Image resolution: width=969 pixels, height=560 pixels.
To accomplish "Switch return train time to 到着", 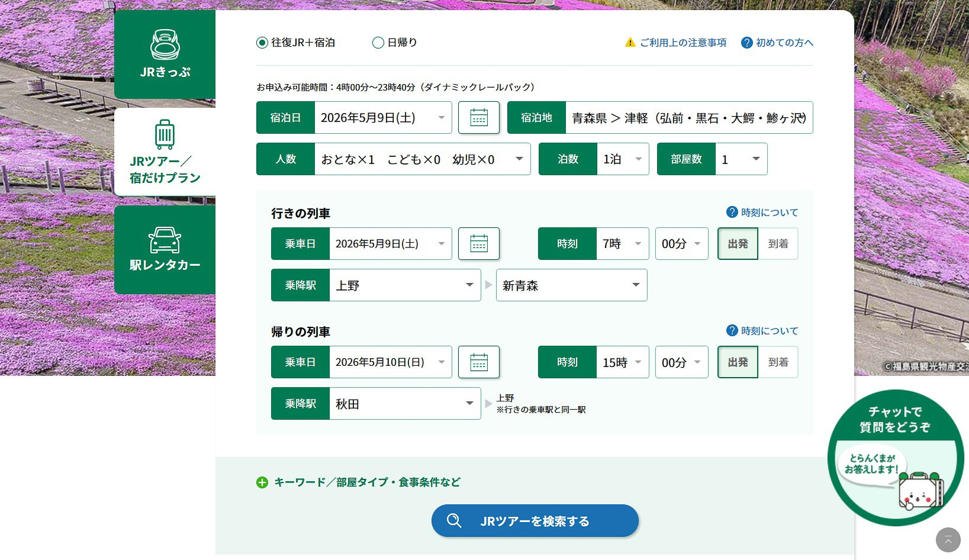I will point(778,362).
